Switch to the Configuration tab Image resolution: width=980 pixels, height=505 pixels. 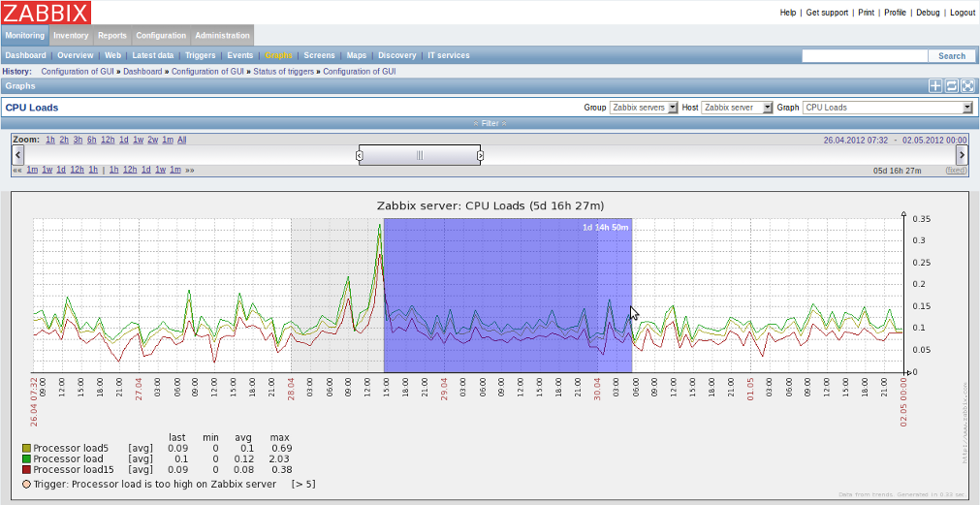point(161,36)
